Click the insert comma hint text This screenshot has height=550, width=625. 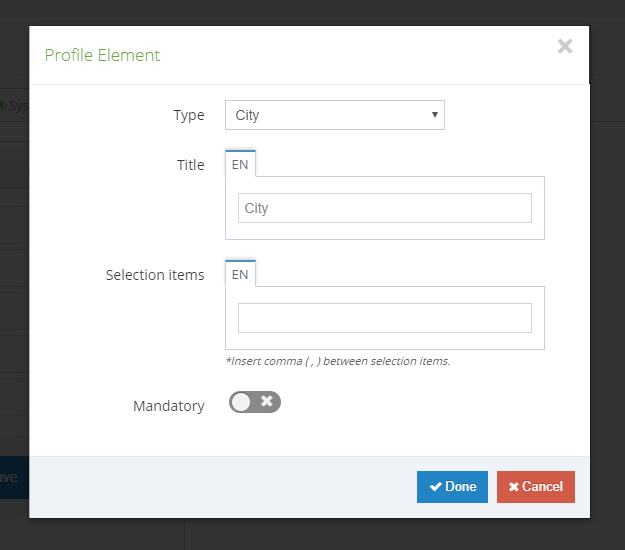coord(338,361)
